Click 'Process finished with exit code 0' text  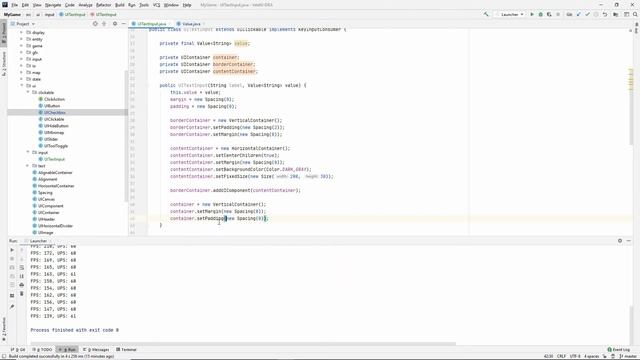pos(75,330)
